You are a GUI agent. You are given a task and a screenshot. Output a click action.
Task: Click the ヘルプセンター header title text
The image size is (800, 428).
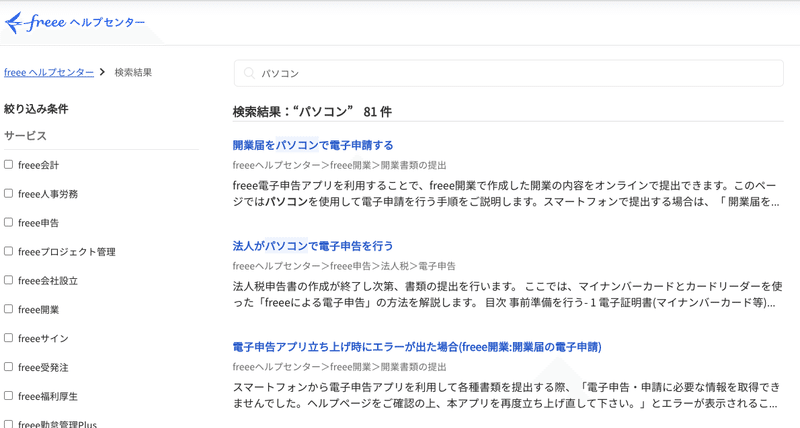coord(107,22)
